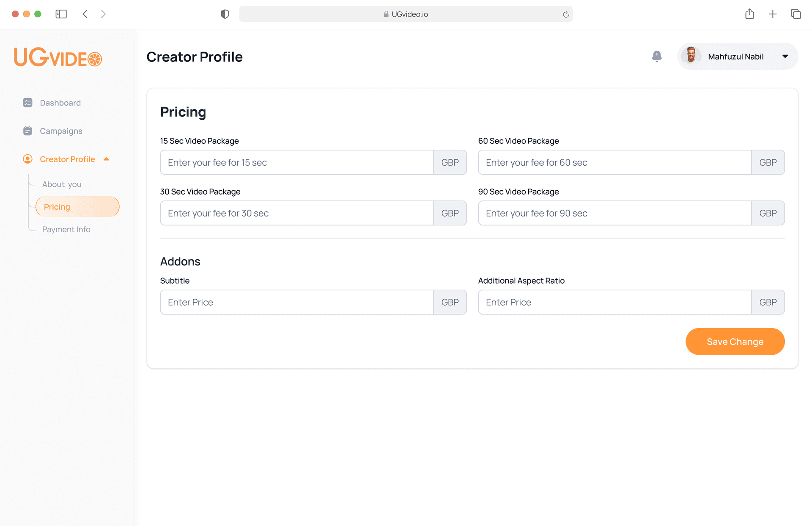Go to About you section

pyautogui.click(x=62, y=184)
